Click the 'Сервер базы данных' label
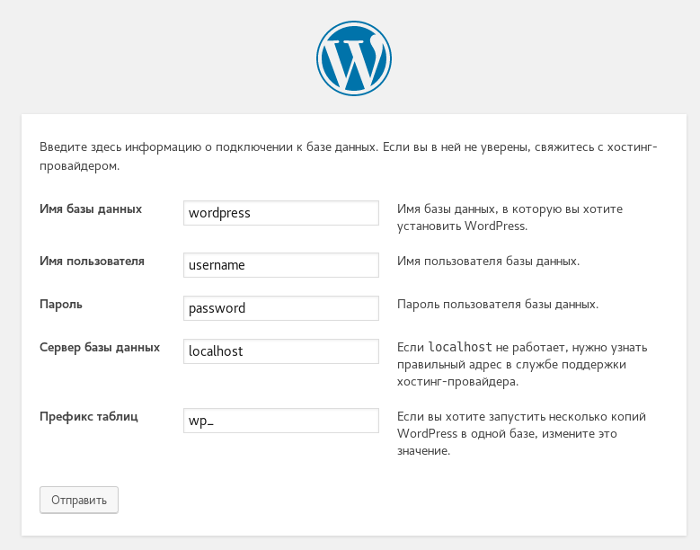Screen dimensions: 700x550 point(99,347)
